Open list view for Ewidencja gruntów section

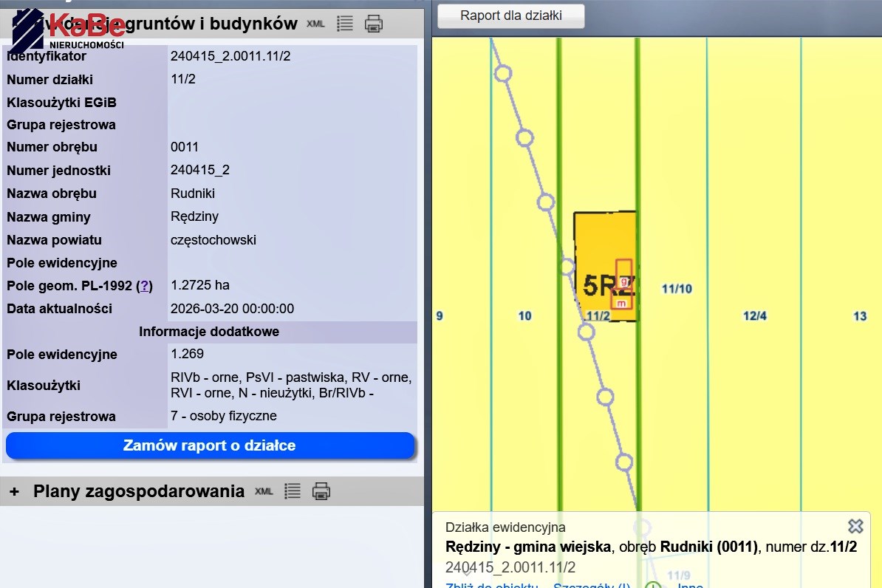pos(344,24)
